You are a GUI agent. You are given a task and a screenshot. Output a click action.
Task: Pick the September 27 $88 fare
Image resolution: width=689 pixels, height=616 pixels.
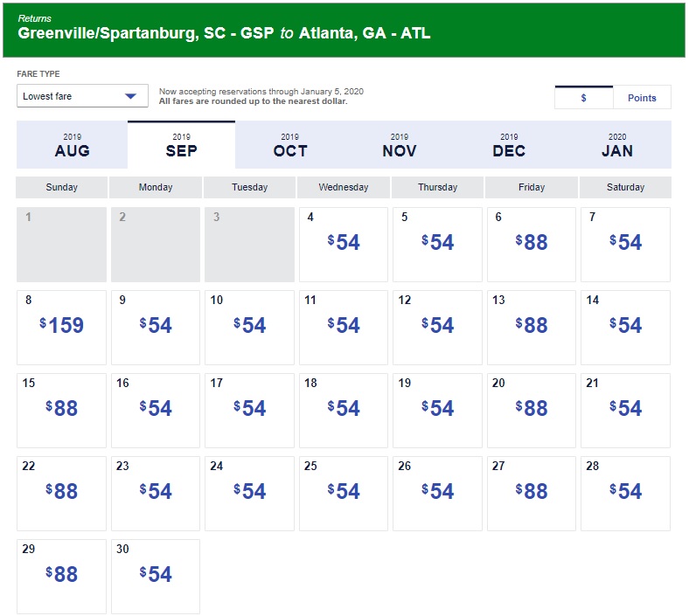(532, 493)
